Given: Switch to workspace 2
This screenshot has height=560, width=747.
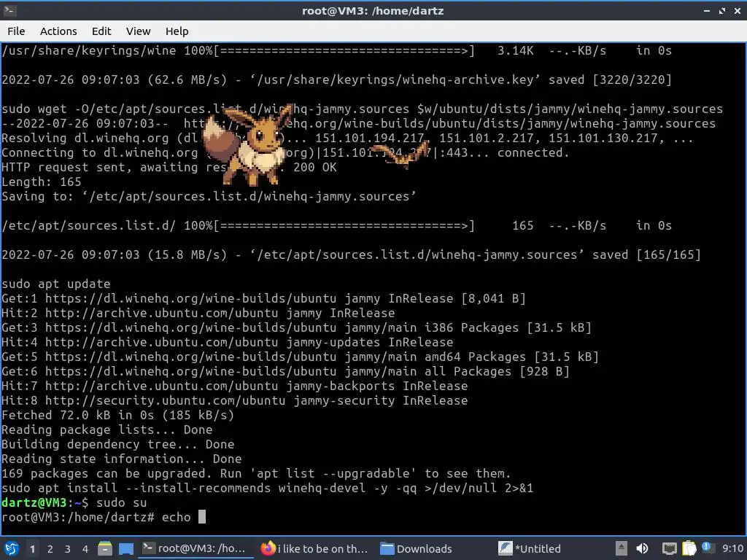Looking at the screenshot, I should click(x=50, y=549).
